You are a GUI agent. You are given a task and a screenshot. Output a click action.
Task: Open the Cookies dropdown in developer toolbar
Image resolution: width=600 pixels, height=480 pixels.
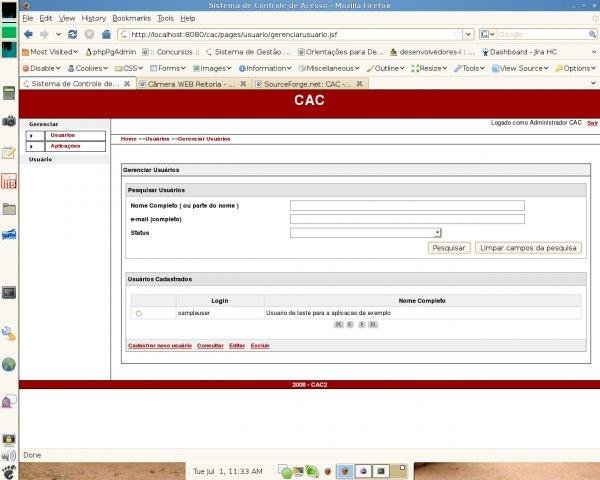click(88, 68)
